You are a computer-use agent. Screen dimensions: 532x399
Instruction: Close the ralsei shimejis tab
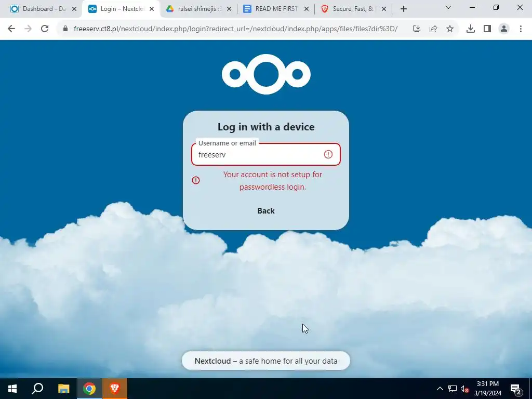click(x=229, y=9)
